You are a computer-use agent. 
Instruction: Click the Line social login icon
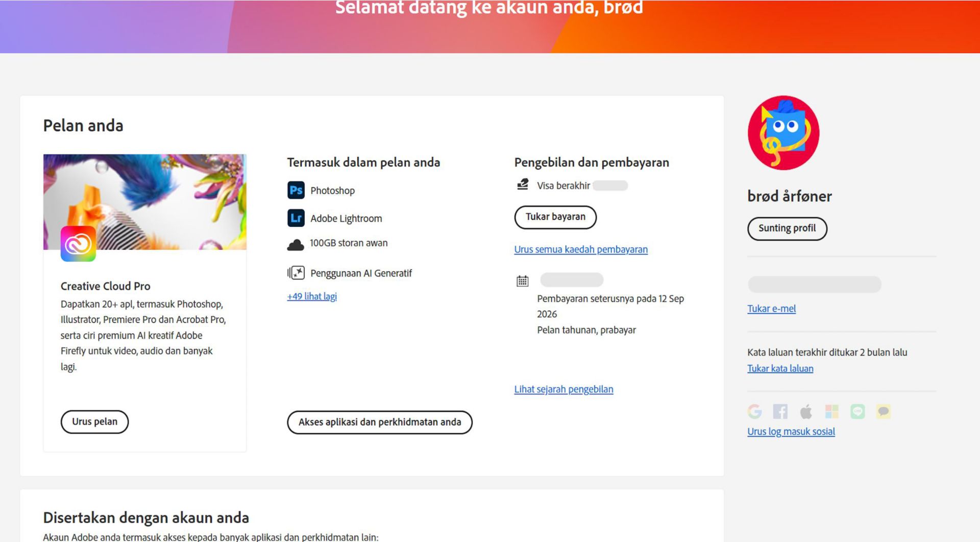pyautogui.click(x=858, y=411)
